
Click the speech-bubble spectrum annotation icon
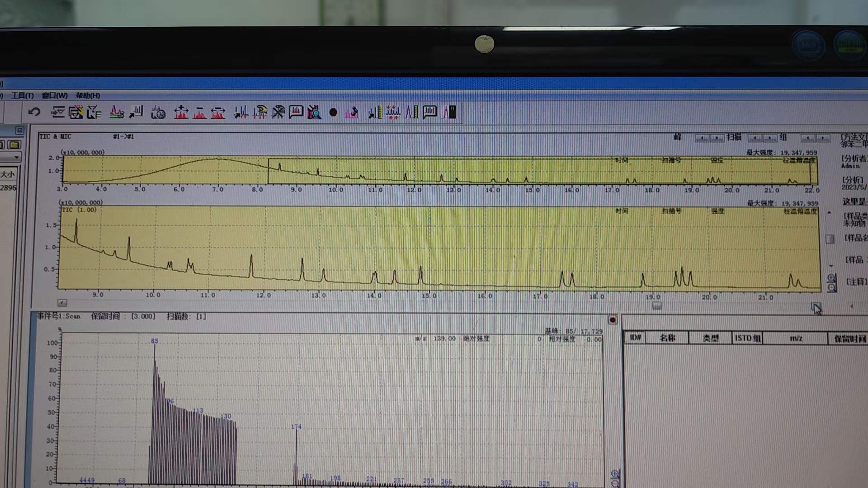[x=296, y=112]
